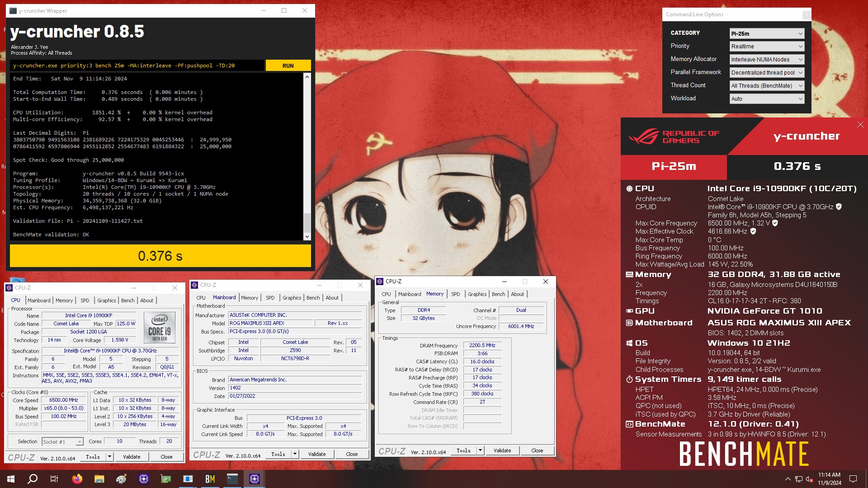Close the BenchMate result panel
This screenshot has width=868, height=488.
point(860,125)
